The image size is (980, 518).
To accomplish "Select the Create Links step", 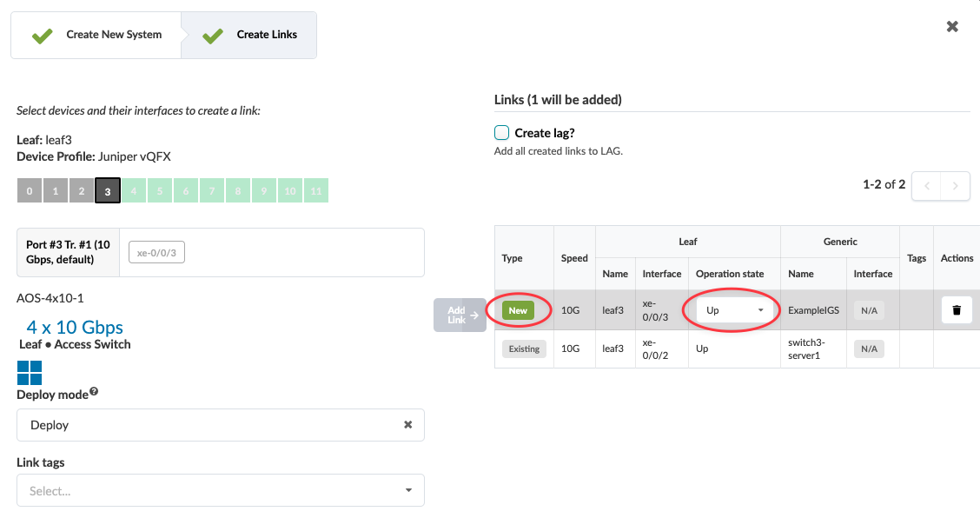I will click(250, 35).
